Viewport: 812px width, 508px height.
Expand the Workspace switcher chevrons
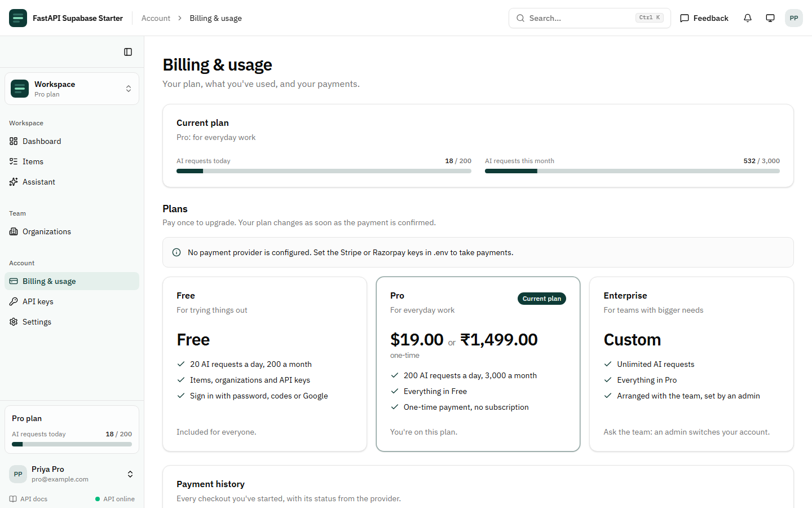[x=129, y=89]
